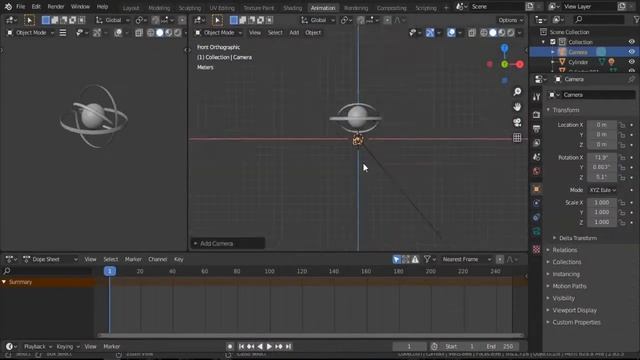The width and height of the screenshot is (640, 360).
Task: Open the World properties tab icon
Action: [536, 171]
